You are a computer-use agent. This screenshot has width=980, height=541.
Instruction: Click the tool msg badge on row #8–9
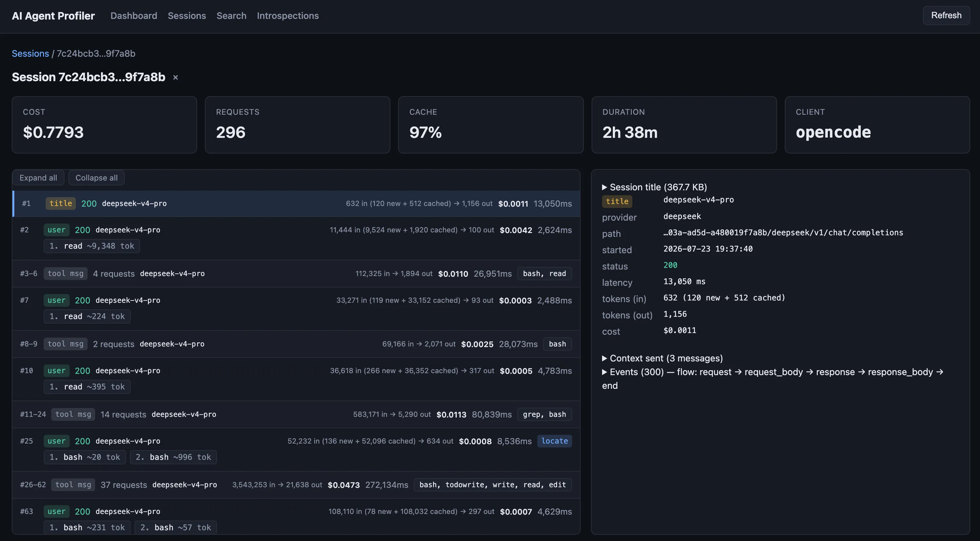[x=65, y=344]
